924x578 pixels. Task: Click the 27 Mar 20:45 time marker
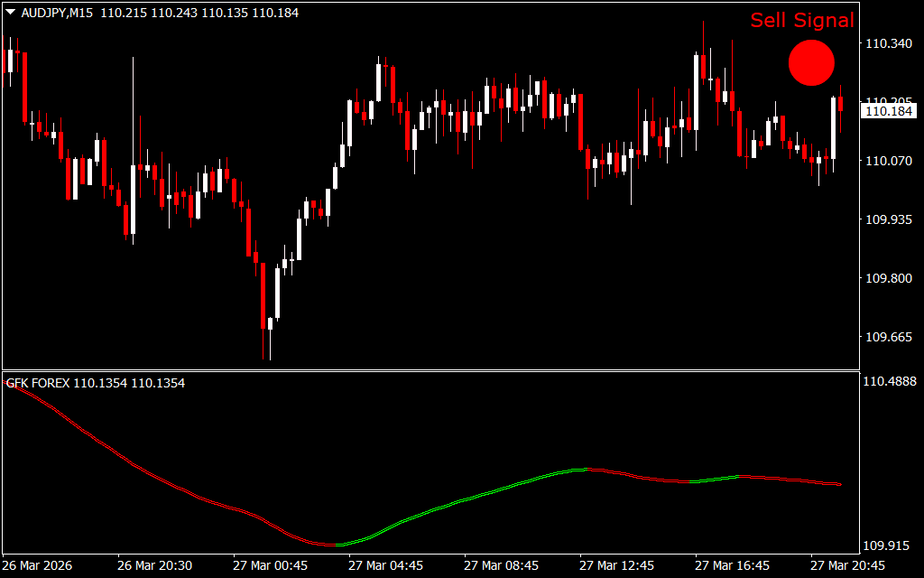[x=848, y=565]
